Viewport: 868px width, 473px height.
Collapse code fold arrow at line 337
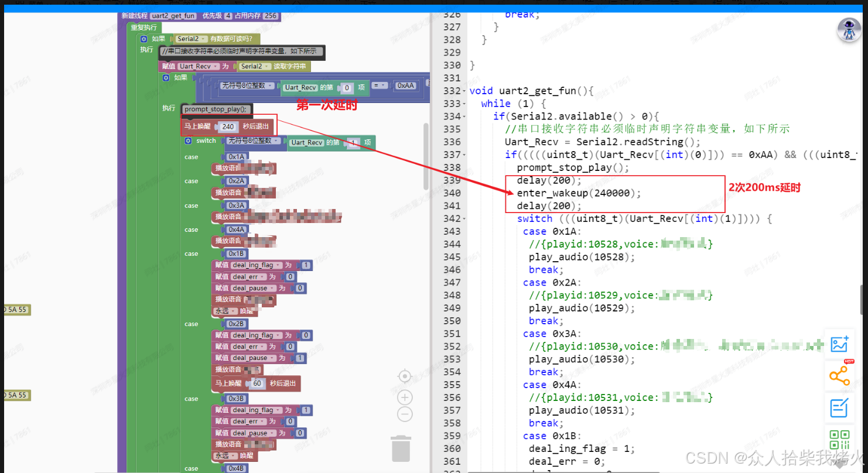click(x=464, y=155)
